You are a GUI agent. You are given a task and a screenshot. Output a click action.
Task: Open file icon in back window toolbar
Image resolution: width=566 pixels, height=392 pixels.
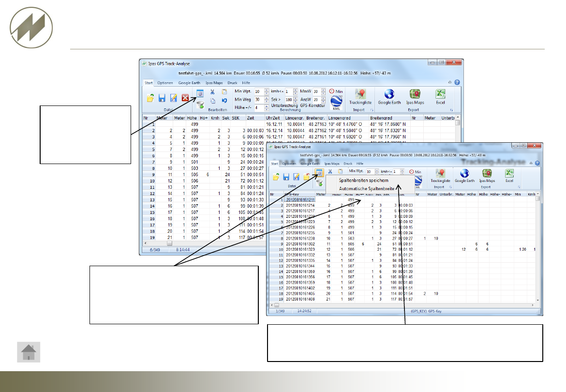[x=150, y=98]
